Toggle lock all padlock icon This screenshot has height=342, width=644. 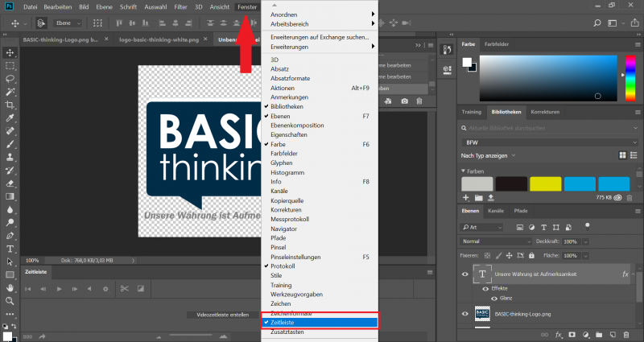pyautogui.click(x=531, y=255)
